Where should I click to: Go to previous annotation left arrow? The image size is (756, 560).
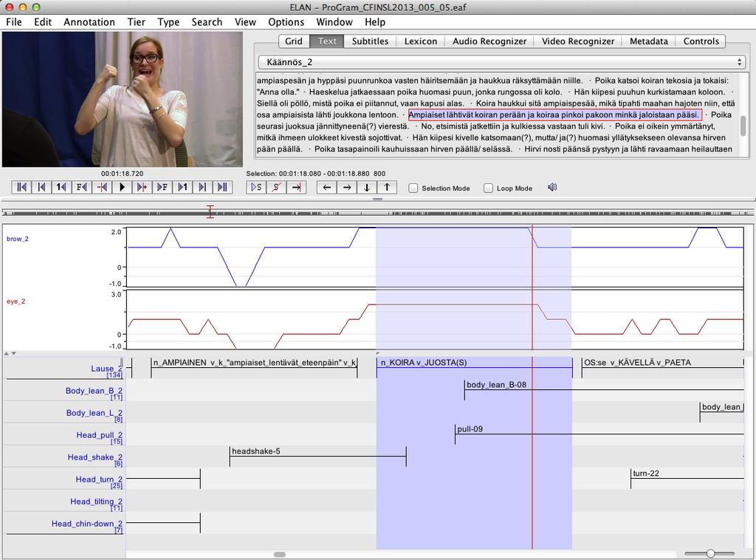(326, 187)
